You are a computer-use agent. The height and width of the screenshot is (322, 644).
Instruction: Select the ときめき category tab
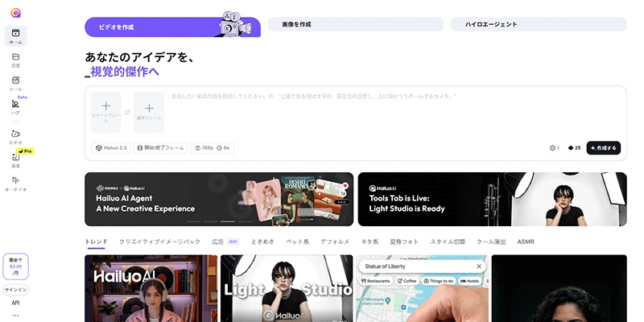(x=262, y=242)
